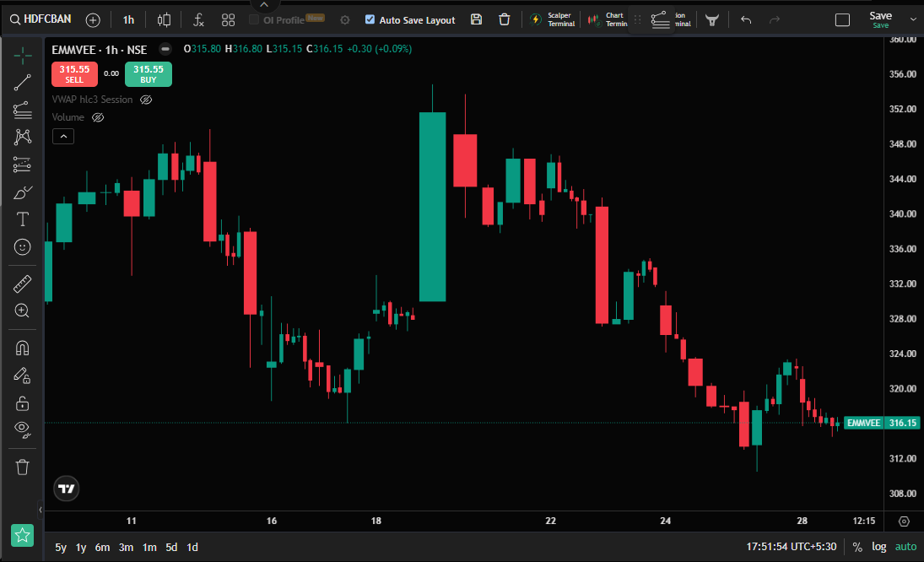The width and height of the screenshot is (924, 562).
Task: Click the floppy disk save layout icon
Action: point(476,19)
